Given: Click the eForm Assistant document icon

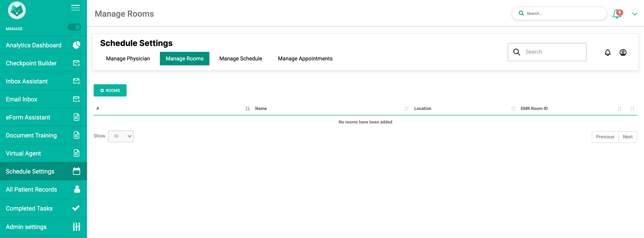Looking at the screenshot, I should coord(77,117).
